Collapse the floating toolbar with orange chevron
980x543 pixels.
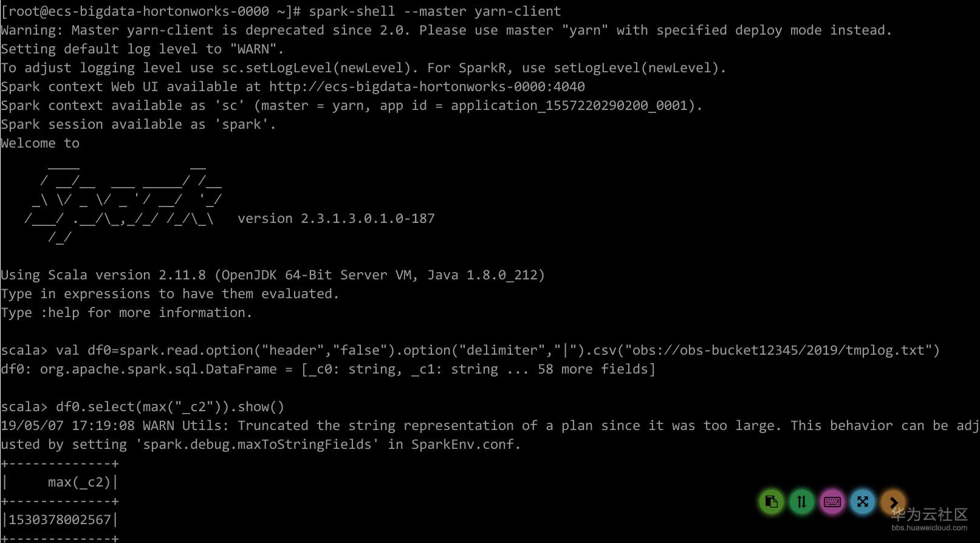click(x=893, y=502)
